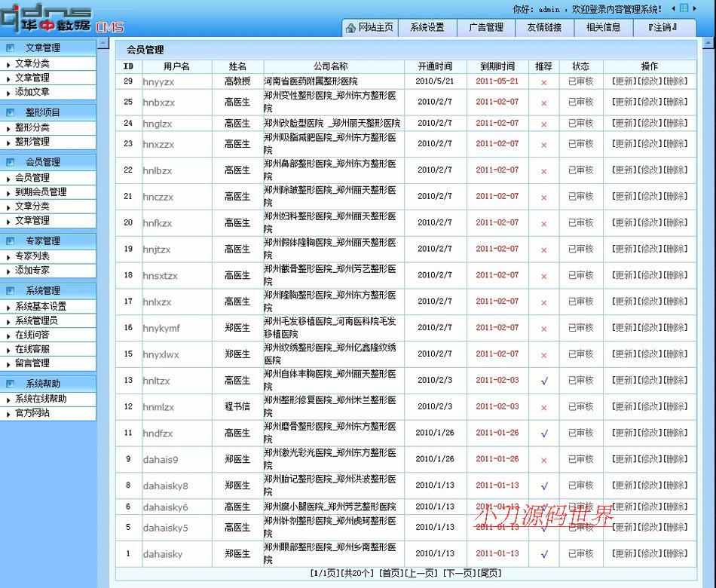This screenshot has width=716, height=588.
Task: Open 添加专家 in the sidebar
Action: 32,270
